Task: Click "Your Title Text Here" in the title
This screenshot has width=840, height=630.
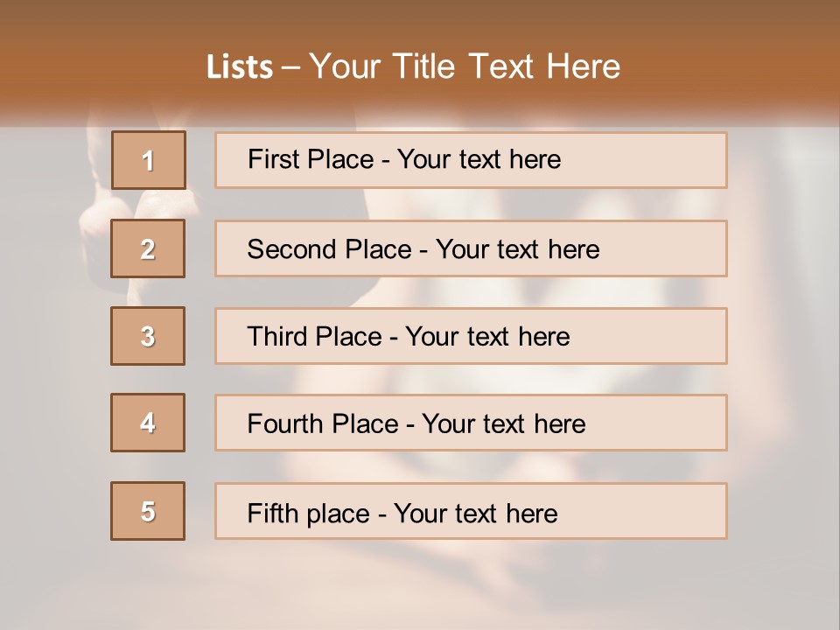Action: (x=465, y=67)
